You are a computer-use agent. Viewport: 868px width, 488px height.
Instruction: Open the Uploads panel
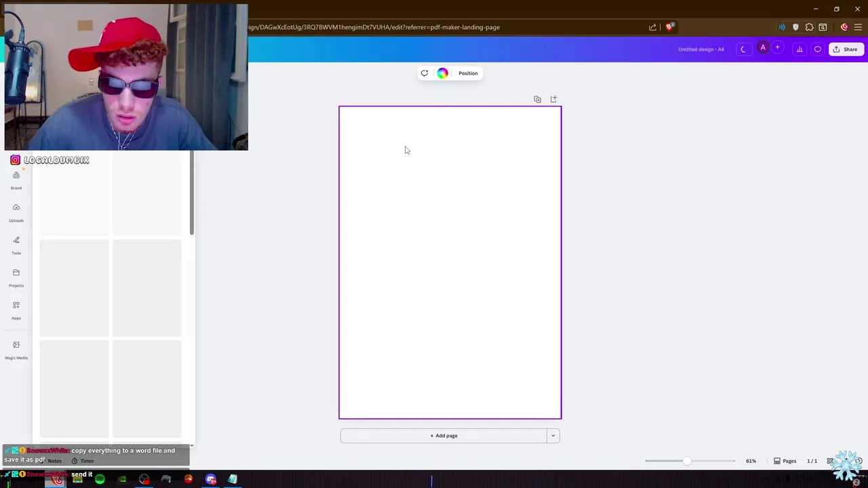[x=16, y=212]
